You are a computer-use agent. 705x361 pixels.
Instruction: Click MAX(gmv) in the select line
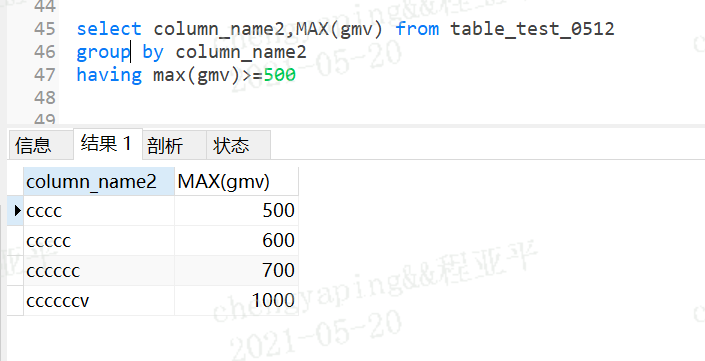(x=339, y=29)
